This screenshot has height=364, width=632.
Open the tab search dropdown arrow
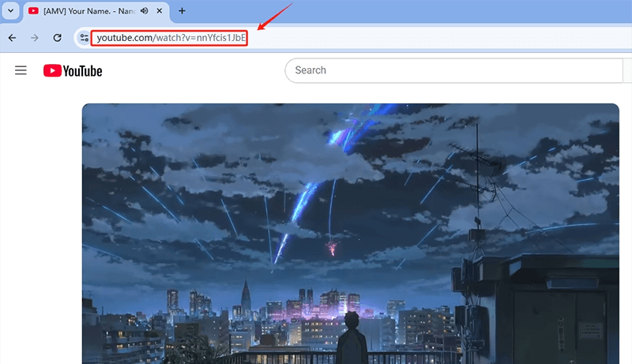pyautogui.click(x=11, y=11)
